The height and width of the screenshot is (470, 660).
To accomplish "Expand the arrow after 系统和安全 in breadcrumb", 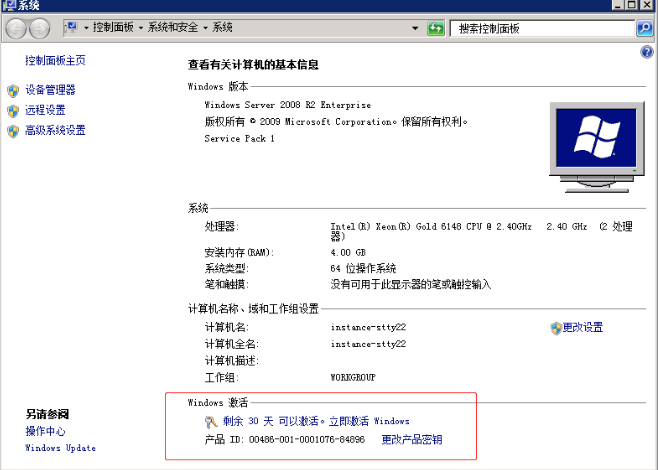I will point(205,28).
